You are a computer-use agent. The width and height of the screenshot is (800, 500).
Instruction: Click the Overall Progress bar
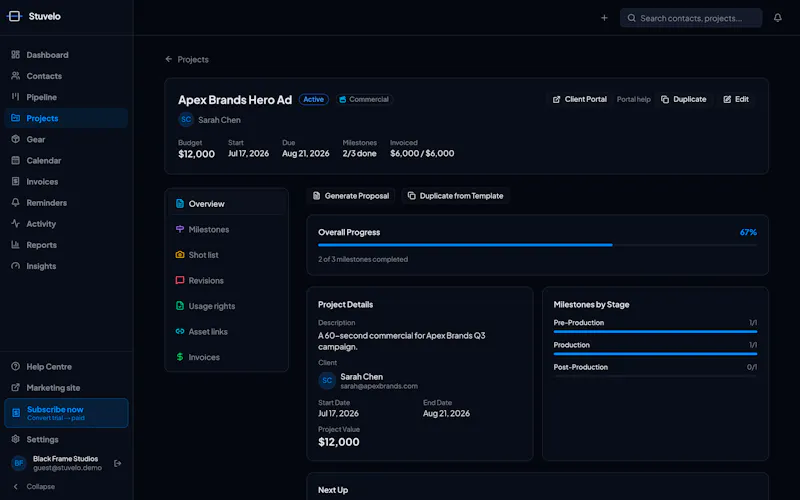[537, 245]
